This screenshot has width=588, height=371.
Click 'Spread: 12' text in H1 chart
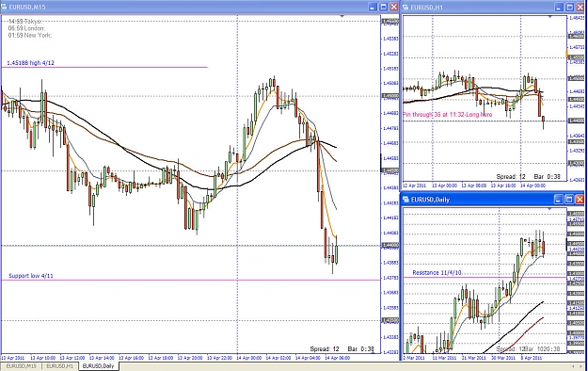[511, 176]
